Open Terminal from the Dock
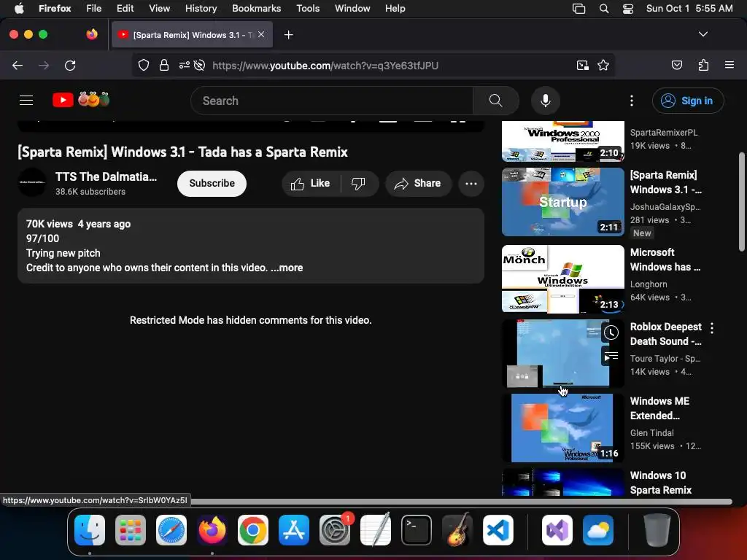 (417, 530)
